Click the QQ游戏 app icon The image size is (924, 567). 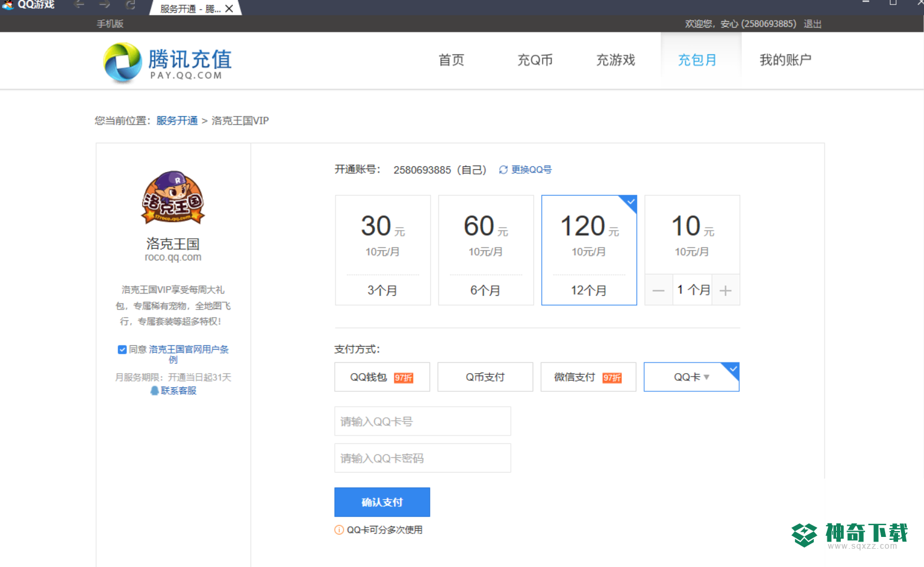click(x=8, y=5)
